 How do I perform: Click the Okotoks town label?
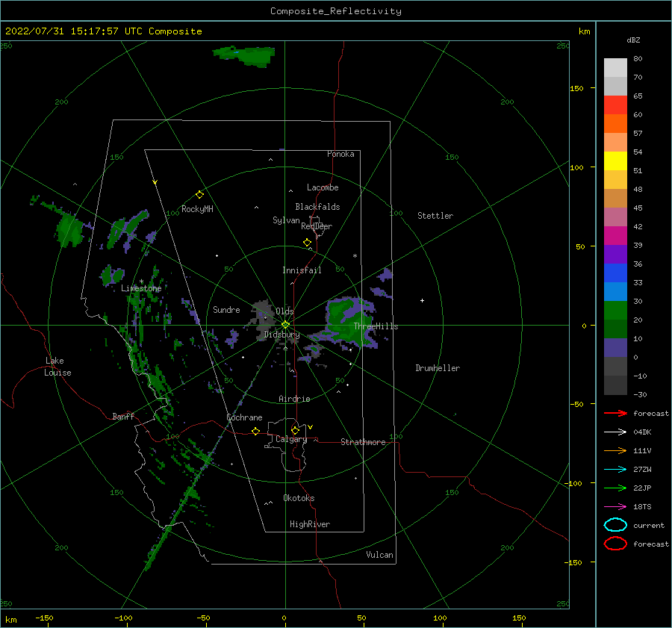coord(299,498)
